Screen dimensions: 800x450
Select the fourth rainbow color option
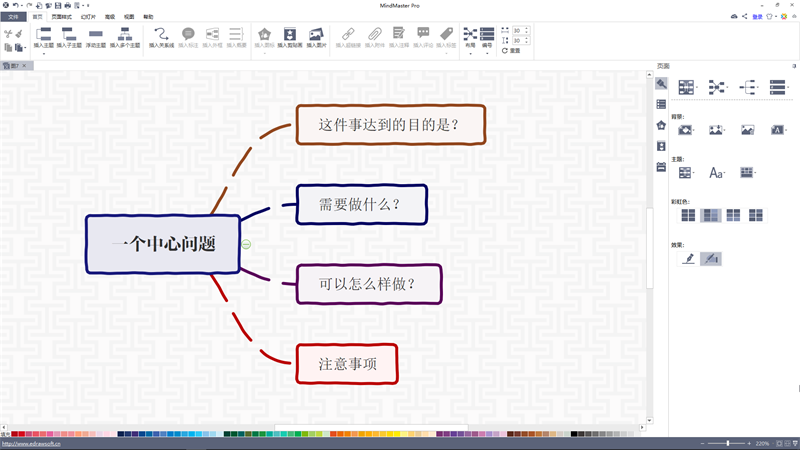click(756, 215)
